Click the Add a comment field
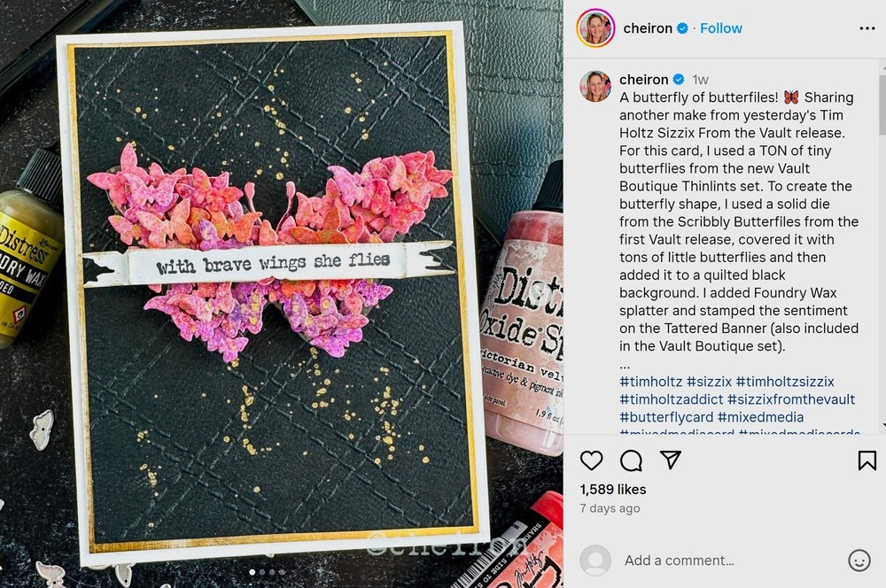 680,561
